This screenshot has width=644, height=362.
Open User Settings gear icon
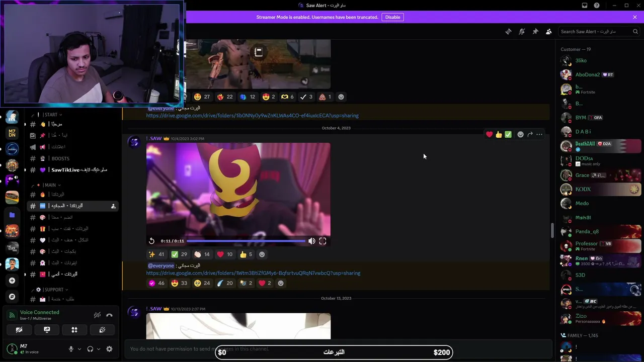(x=109, y=349)
